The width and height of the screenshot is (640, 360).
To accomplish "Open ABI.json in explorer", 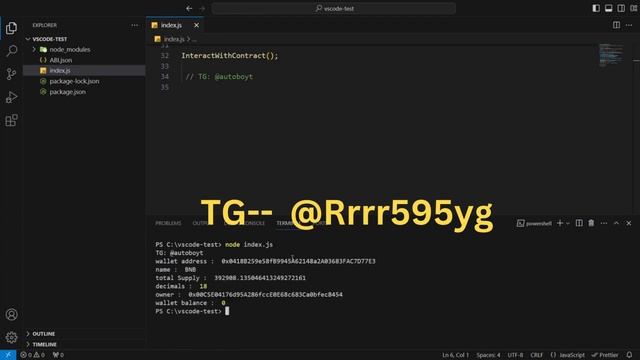I will click(x=60, y=60).
